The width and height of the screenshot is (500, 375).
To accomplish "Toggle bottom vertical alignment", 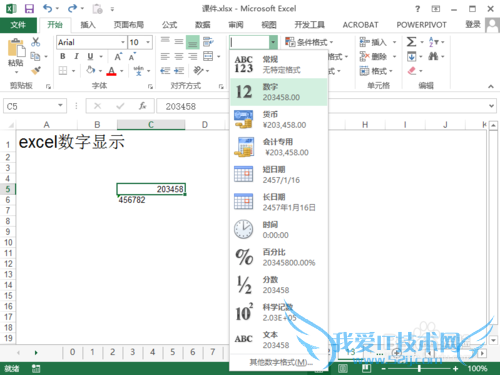I will click(193, 42).
